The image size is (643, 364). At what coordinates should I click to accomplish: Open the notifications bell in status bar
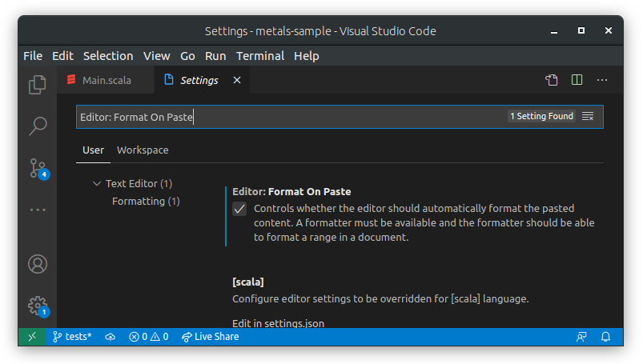pos(606,337)
